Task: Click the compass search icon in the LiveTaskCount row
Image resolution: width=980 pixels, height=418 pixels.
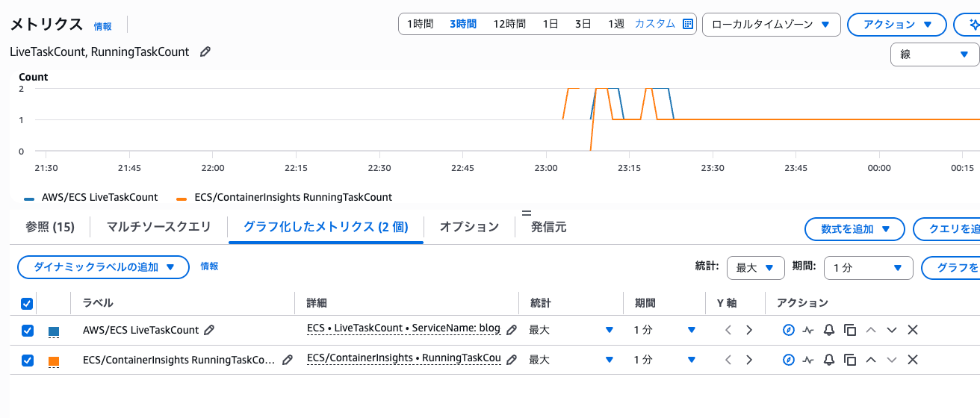Action: click(788, 330)
